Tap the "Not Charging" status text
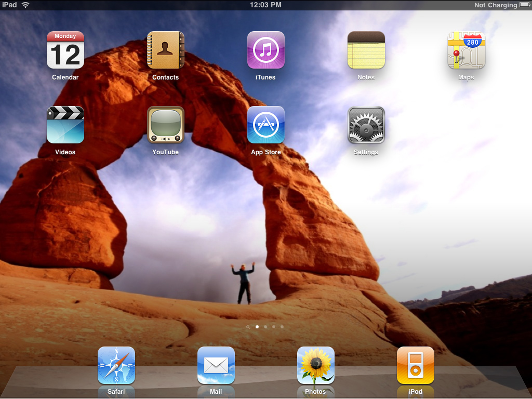 pyautogui.click(x=496, y=5)
